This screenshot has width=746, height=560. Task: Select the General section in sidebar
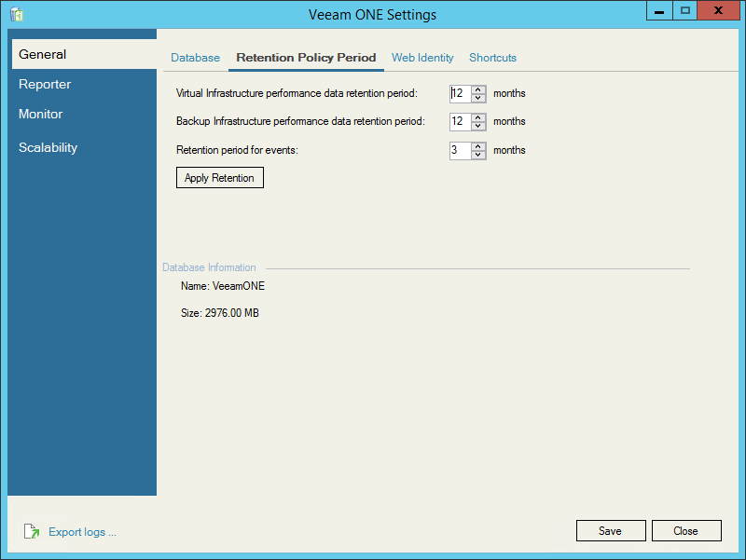[84, 54]
